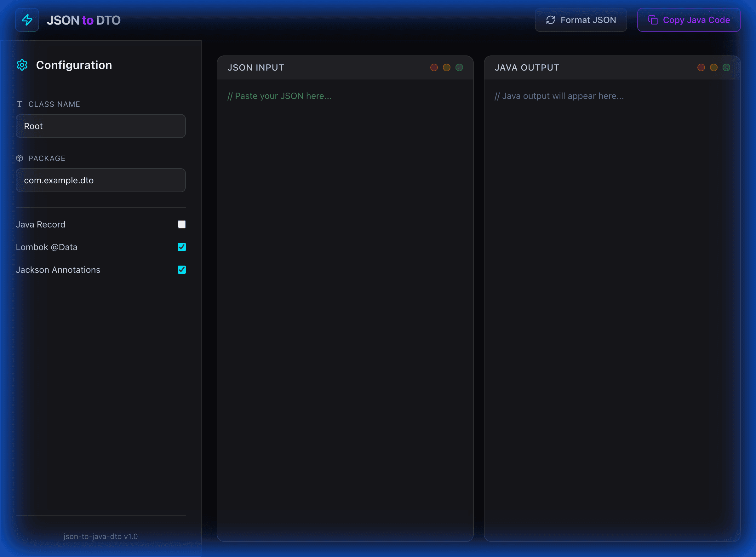Click the refresh icon inside Format JSON button
The image size is (756, 557).
[x=550, y=20]
